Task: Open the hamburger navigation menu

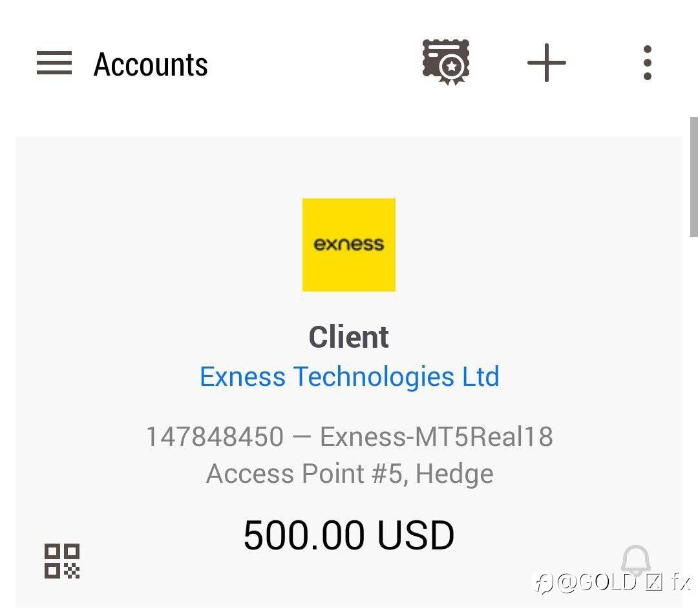Action: [x=54, y=63]
